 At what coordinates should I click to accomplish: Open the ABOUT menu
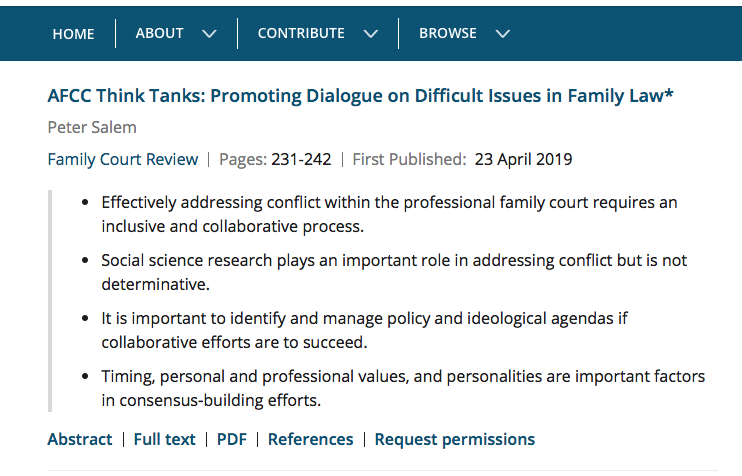(x=160, y=33)
